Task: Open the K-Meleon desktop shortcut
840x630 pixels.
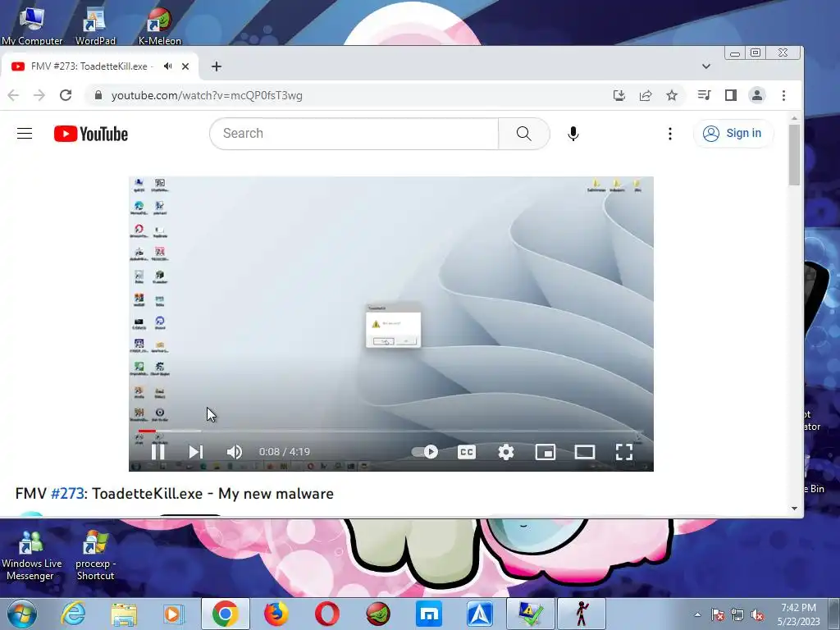Action: 160,24
